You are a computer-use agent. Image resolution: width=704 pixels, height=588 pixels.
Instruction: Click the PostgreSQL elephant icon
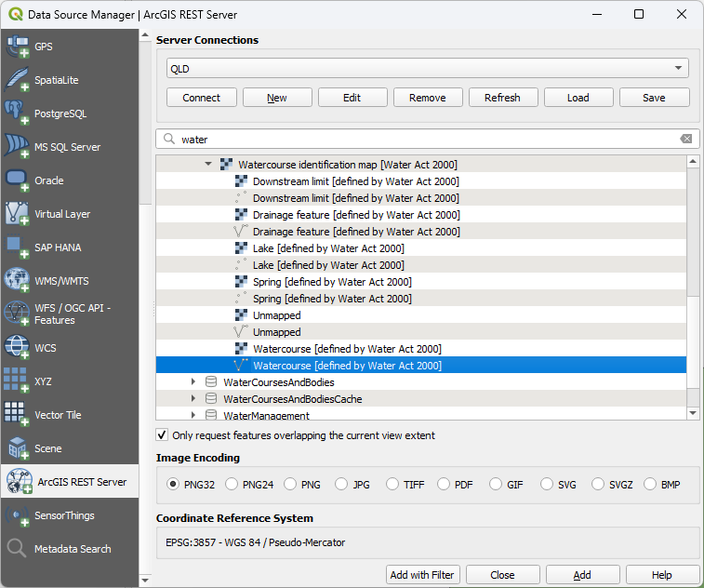pos(18,114)
